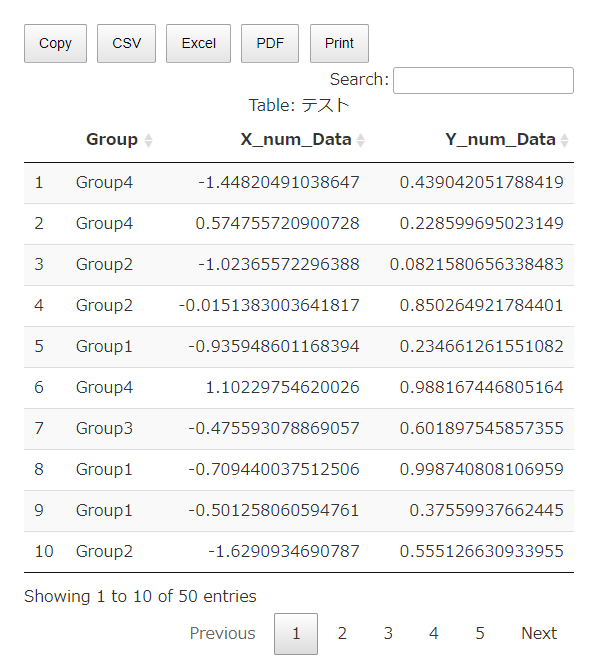The width and height of the screenshot is (597, 667).
Task: Click the Previous pagination link
Action: click(x=222, y=633)
